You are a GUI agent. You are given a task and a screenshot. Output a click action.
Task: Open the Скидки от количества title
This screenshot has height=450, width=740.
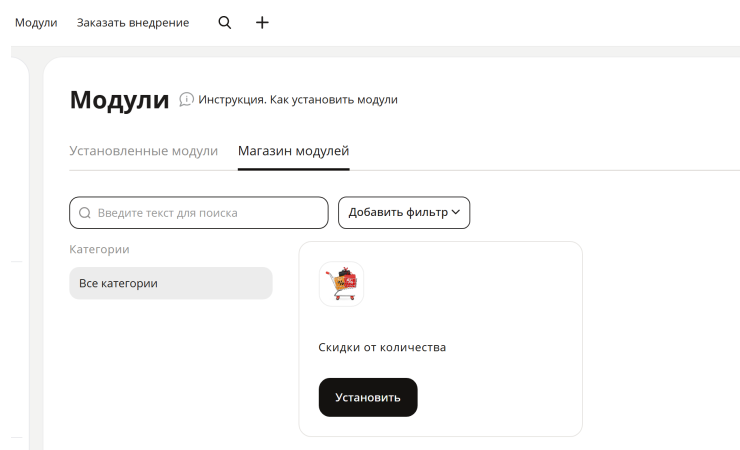382,347
